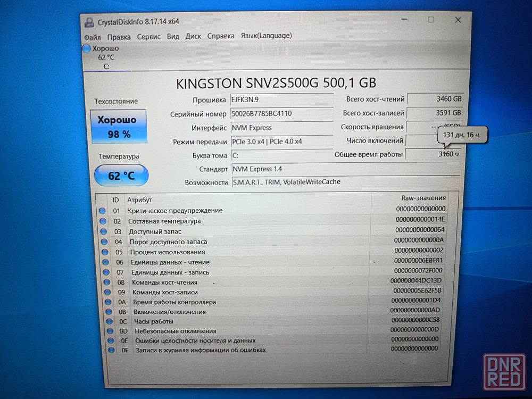Open the Файл menu
This screenshot has height=399, width=532.
point(92,37)
